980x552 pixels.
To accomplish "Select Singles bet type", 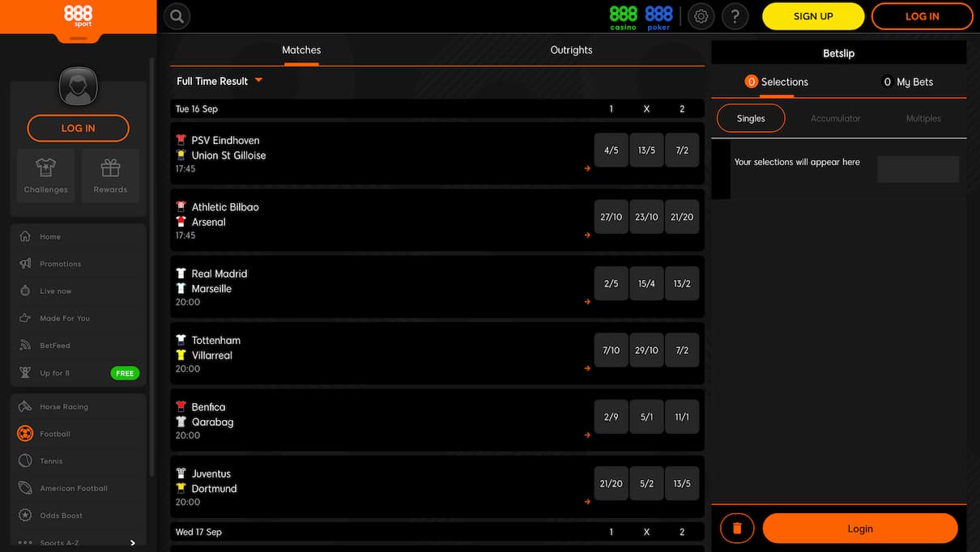I will click(x=751, y=118).
